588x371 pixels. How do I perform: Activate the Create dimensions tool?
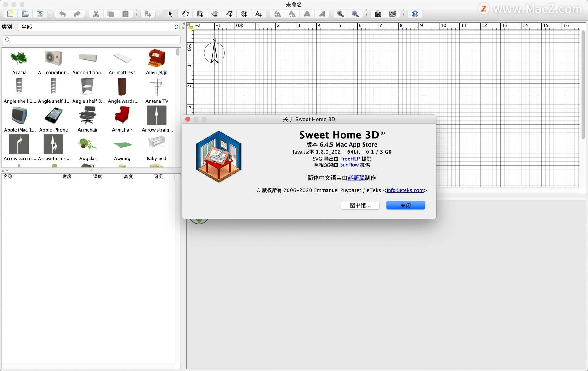click(244, 14)
